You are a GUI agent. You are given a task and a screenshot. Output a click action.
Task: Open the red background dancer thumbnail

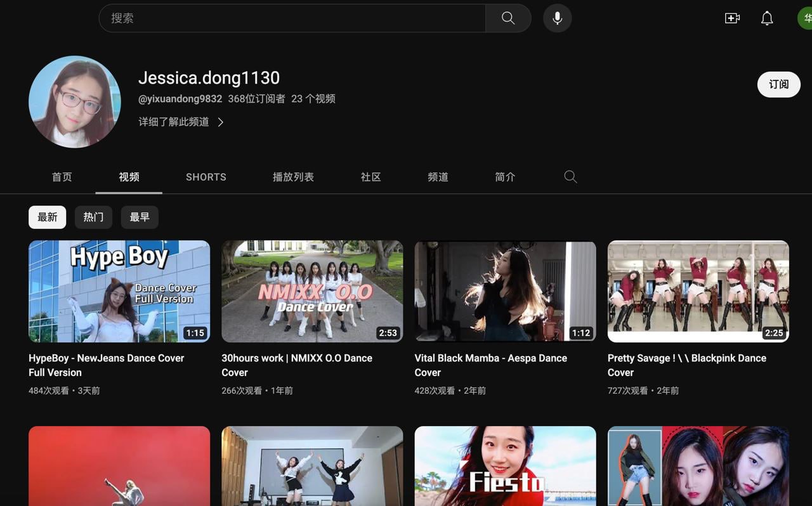[119, 466]
